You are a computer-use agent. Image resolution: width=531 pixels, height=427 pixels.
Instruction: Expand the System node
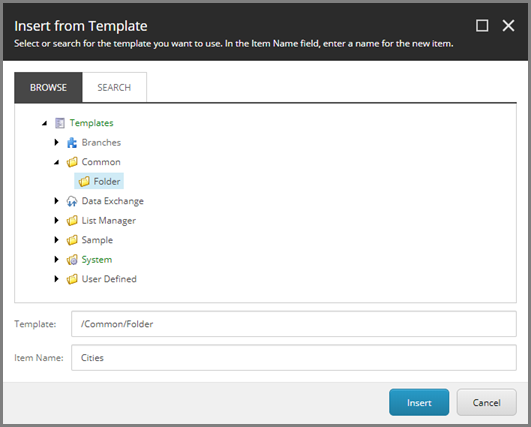(x=57, y=259)
